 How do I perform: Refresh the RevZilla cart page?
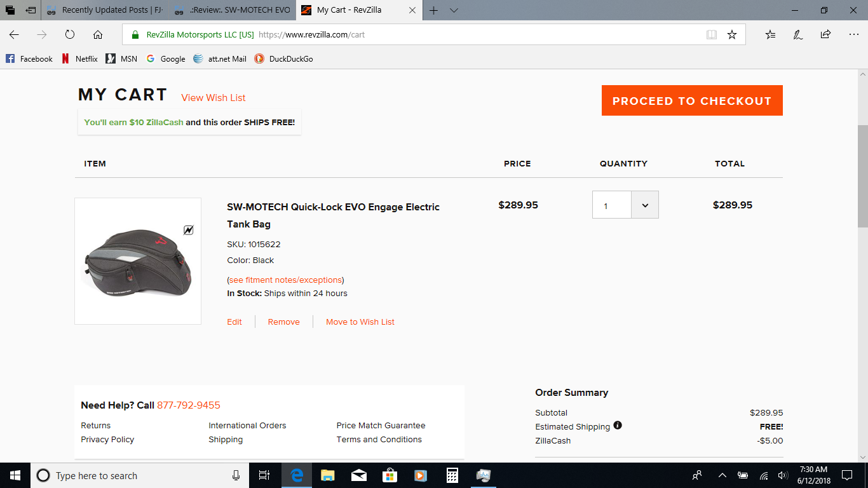pyautogui.click(x=70, y=34)
